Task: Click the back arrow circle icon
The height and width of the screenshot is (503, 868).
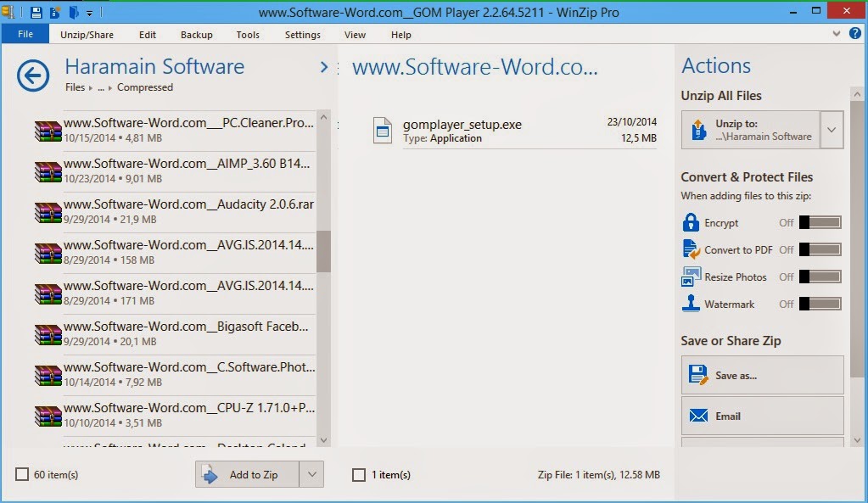Action: 32,75
